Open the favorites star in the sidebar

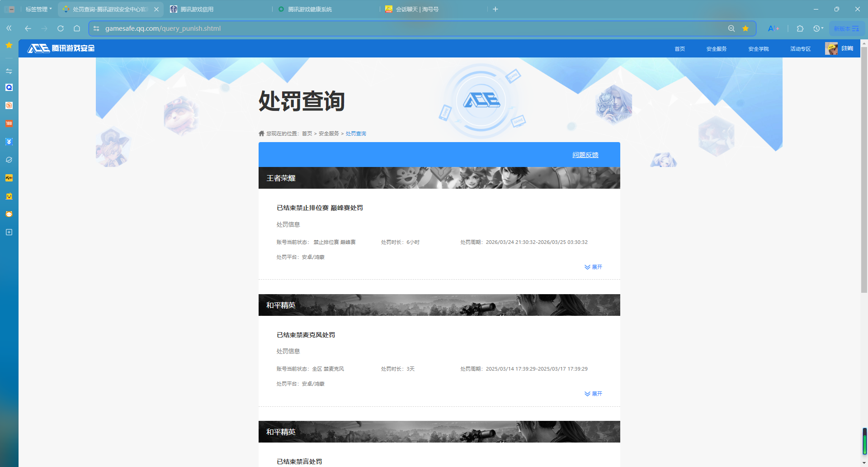[9, 45]
